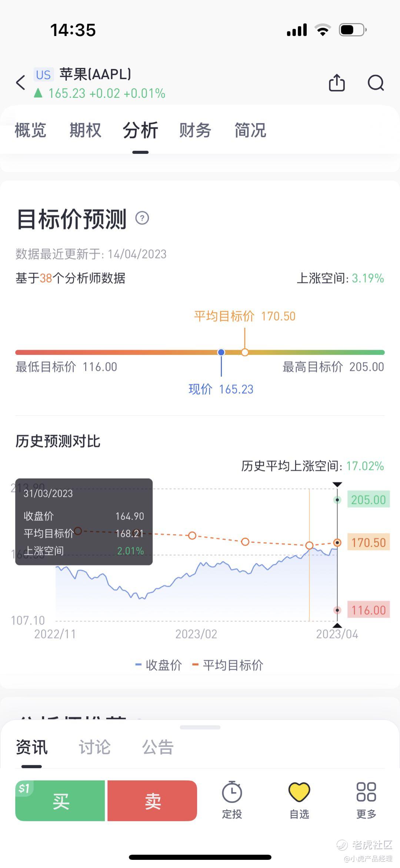Open the share icon
400x868 pixels.
pos(337,82)
